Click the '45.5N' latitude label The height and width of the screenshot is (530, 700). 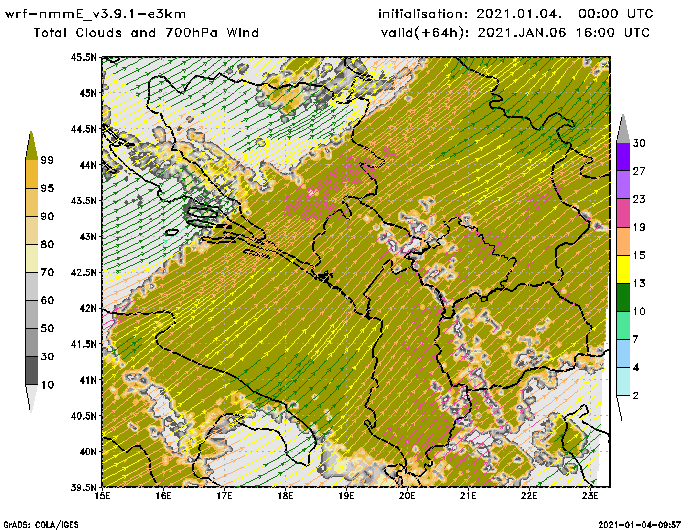click(83, 57)
